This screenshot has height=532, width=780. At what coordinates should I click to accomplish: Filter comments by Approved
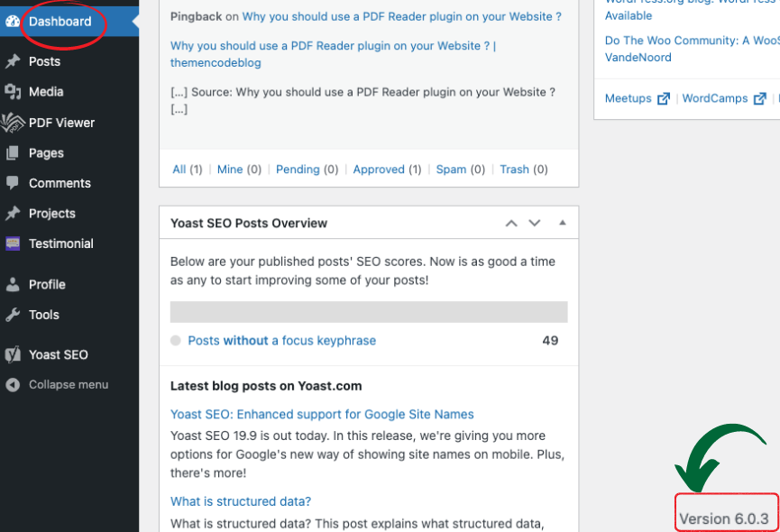pos(379,170)
